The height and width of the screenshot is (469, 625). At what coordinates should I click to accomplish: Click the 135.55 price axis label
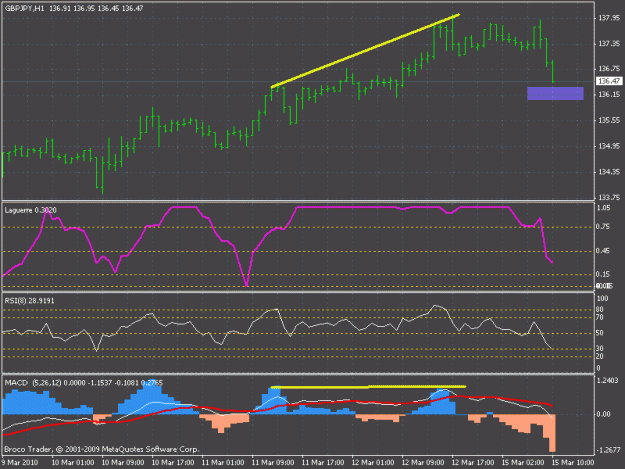click(x=609, y=120)
